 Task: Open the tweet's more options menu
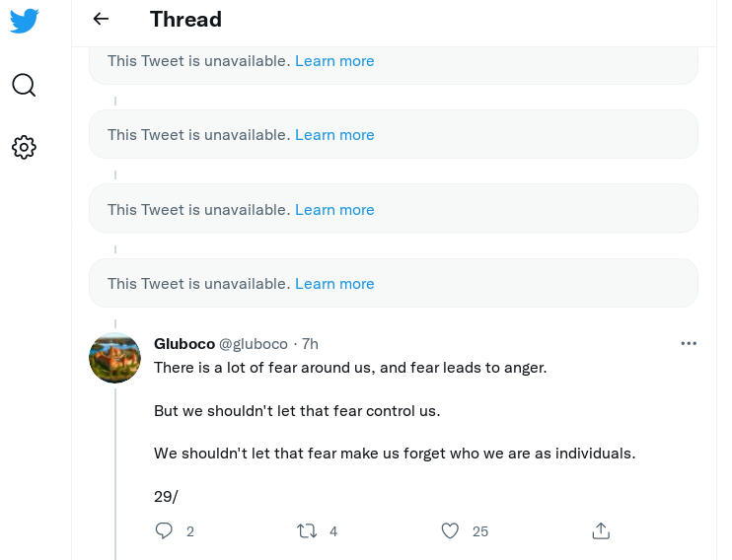click(x=689, y=343)
